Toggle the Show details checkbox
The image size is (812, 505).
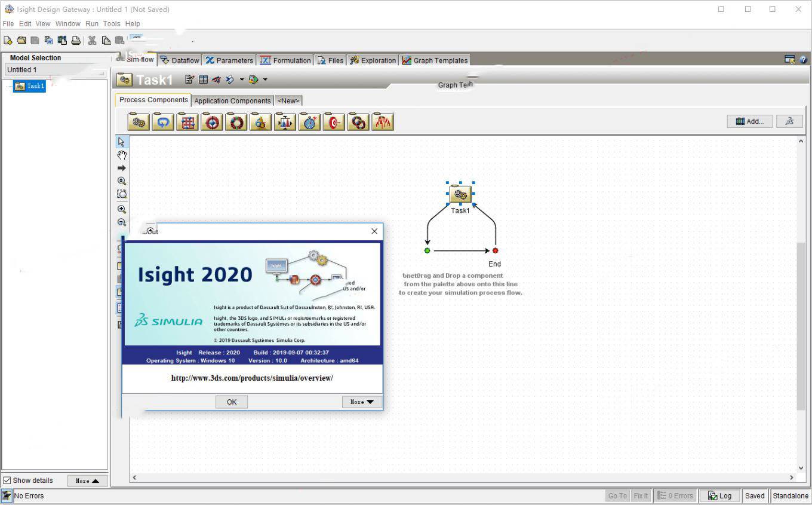7,480
